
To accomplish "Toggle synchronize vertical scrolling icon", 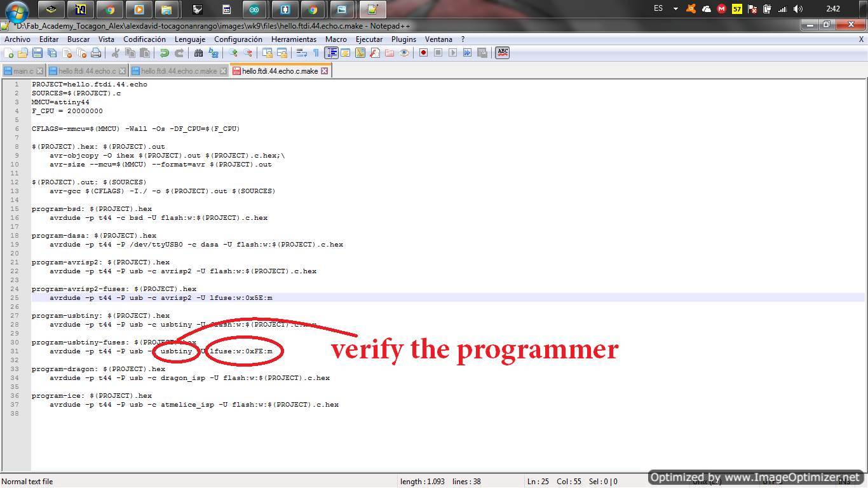I will 268,53.
